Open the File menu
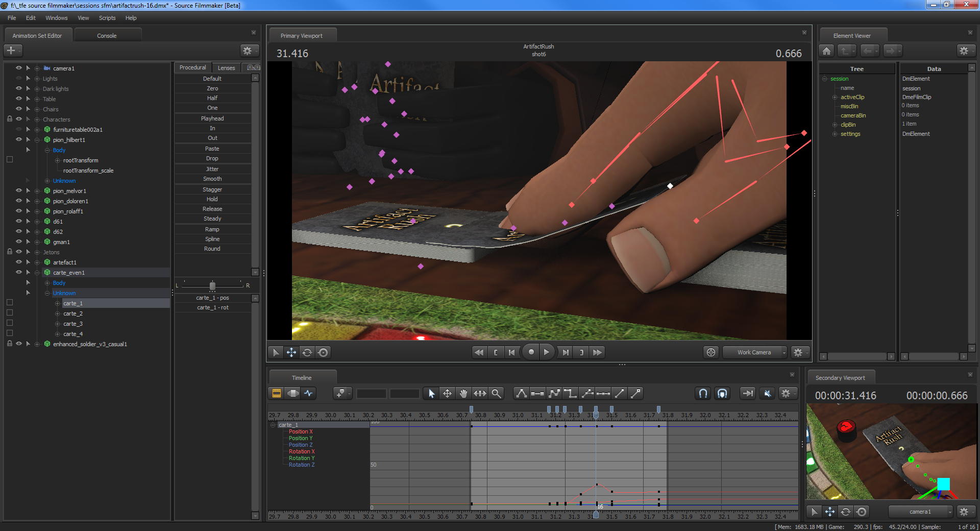This screenshot has height=531, width=980. pos(12,18)
